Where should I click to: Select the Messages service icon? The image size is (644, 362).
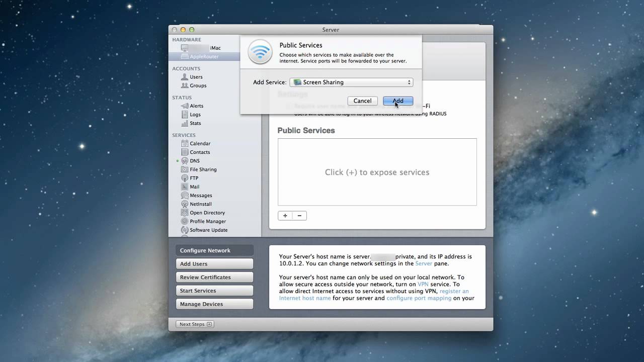[x=185, y=195]
